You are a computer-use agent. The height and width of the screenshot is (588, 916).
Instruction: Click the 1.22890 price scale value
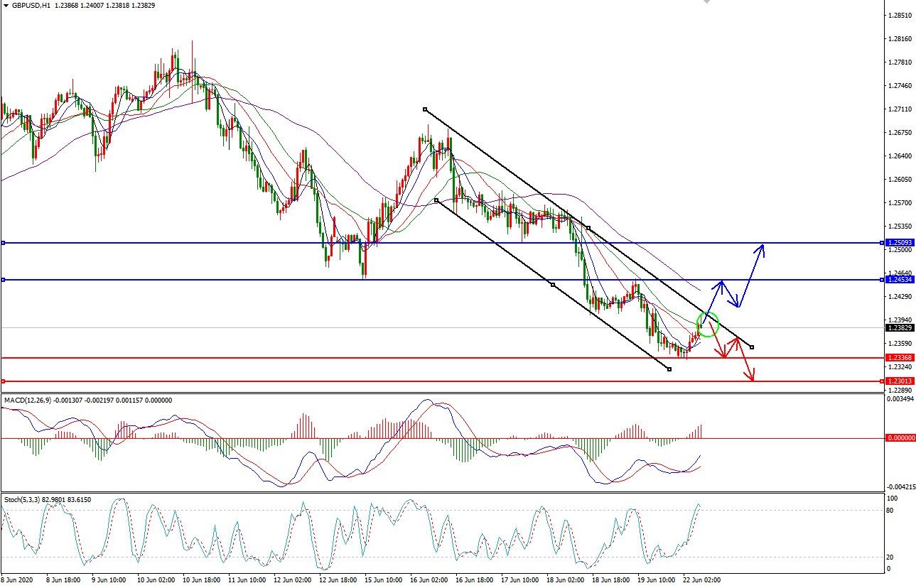coord(900,391)
